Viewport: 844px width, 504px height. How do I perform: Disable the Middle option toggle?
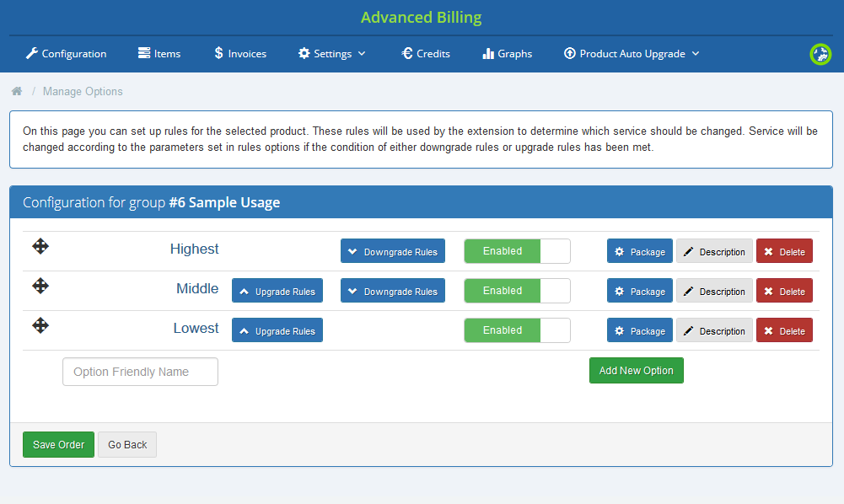click(517, 291)
